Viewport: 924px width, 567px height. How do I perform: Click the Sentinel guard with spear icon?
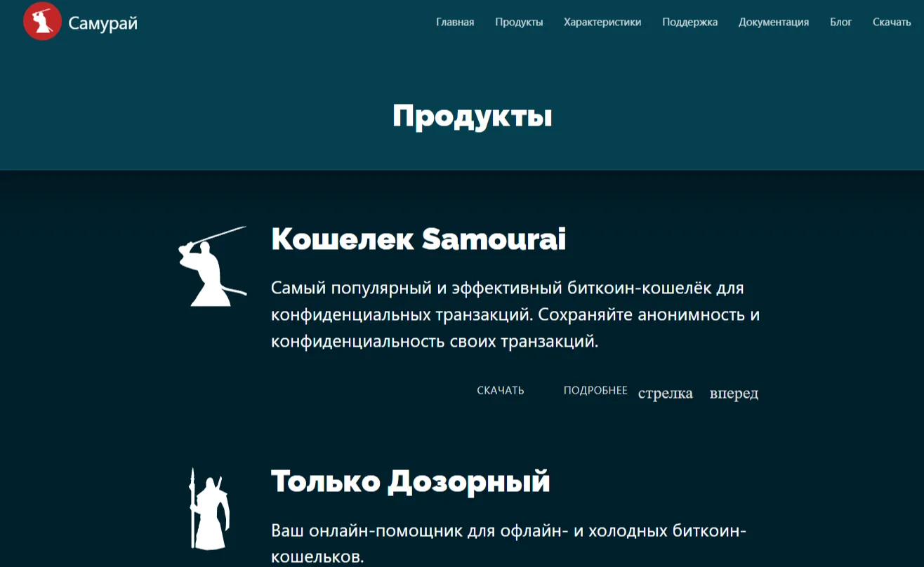[x=209, y=509]
